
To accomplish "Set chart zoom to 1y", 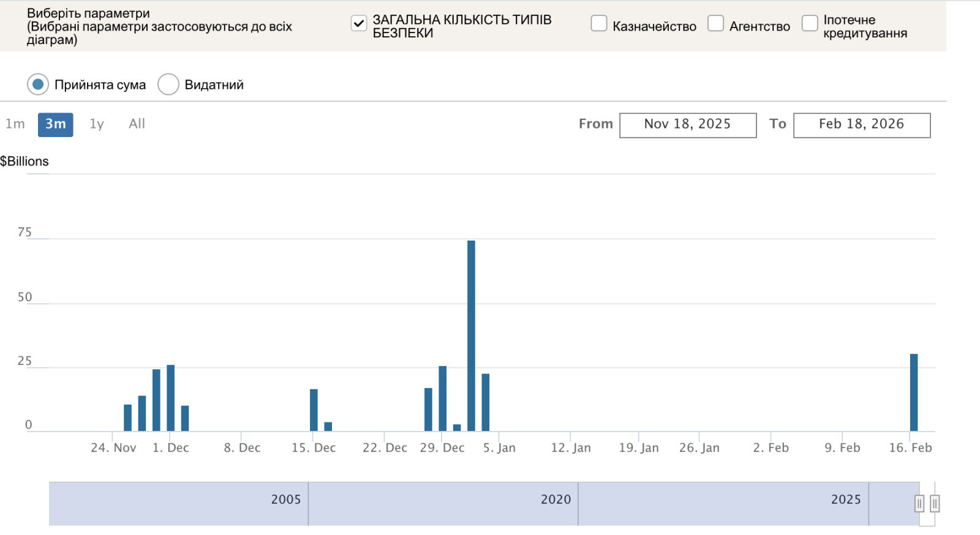I will coord(97,124).
